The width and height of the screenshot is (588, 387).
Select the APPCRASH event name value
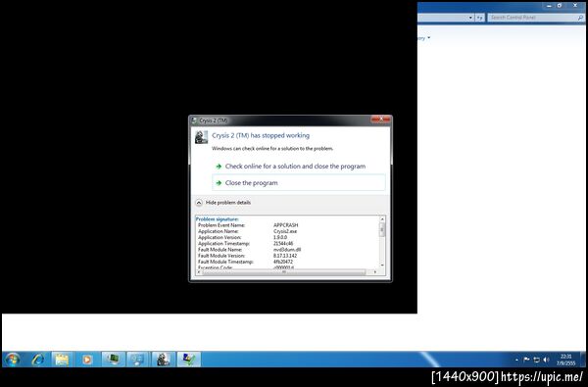[x=286, y=225]
